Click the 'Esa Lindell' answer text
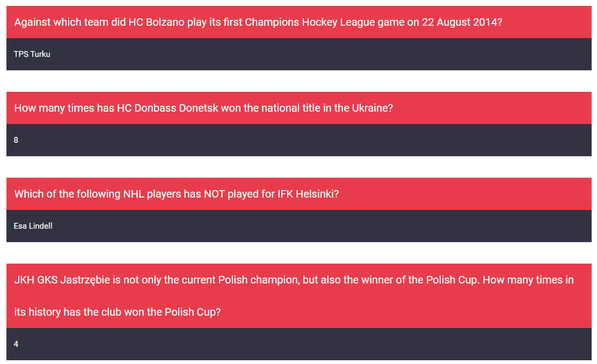Viewport: 597px width, 364px height. [33, 226]
